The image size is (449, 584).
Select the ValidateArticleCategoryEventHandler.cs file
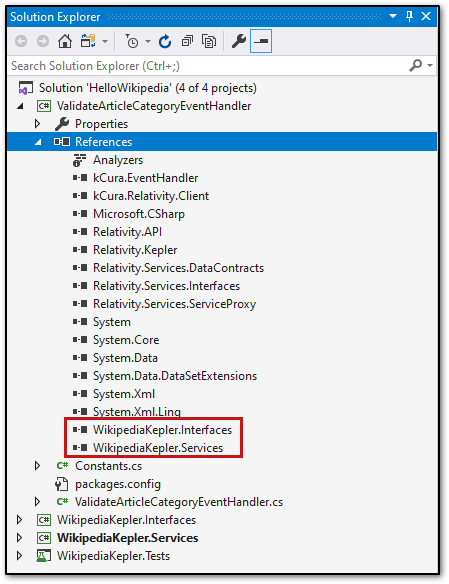click(x=179, y=502)
